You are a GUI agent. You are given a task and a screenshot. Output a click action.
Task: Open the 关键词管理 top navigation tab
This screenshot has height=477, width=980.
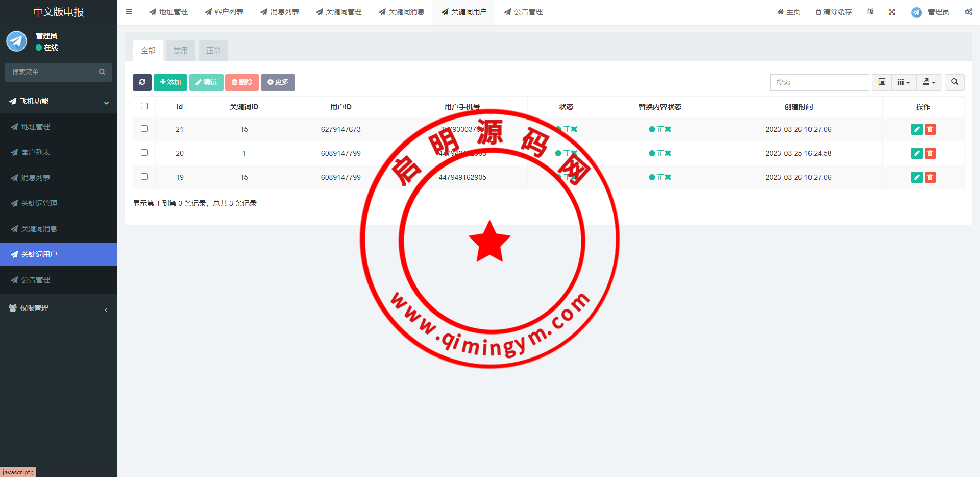pos(338,12)
